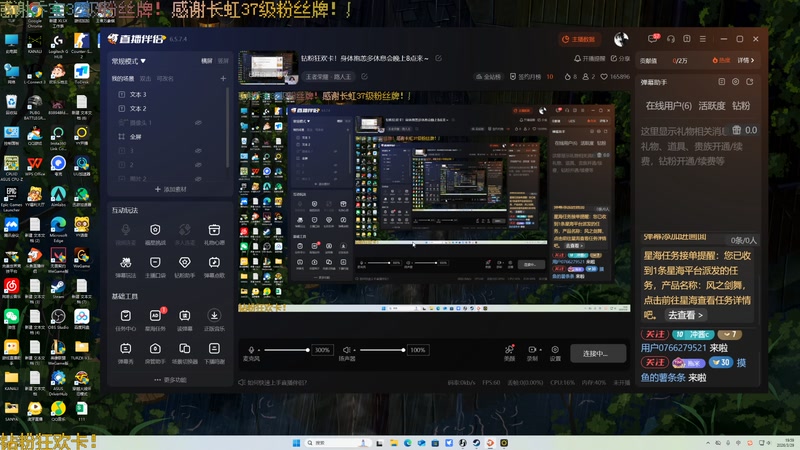The height and width of the screenshot is (450, 800).
Task: Open the 下播明谢 tool
Action: click(x=214, y=353)
